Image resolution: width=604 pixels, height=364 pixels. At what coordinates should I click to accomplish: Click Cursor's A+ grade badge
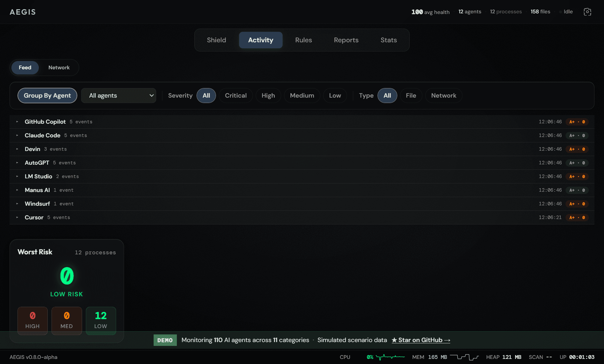point(577,217)
